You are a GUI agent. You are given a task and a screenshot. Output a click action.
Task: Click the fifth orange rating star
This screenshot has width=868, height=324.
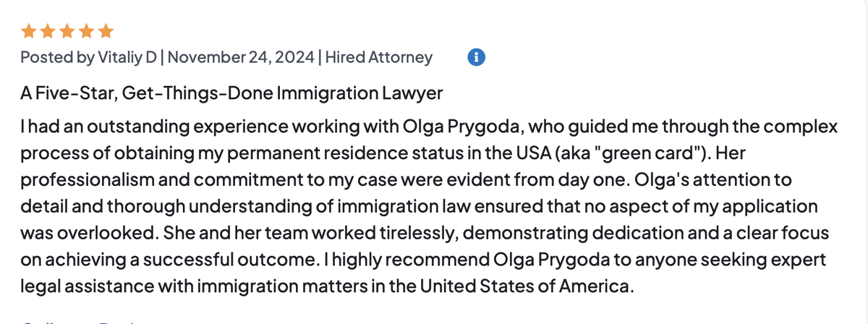click(x=106, y=31)
